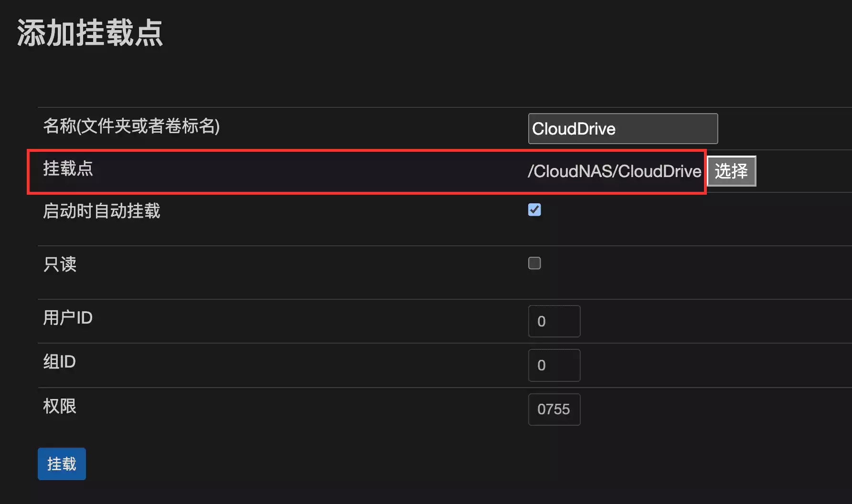The width and height of the screenshot is (852, 504).
Task: Focus the 用户ID input field
Action: click(x=554, y=321)
